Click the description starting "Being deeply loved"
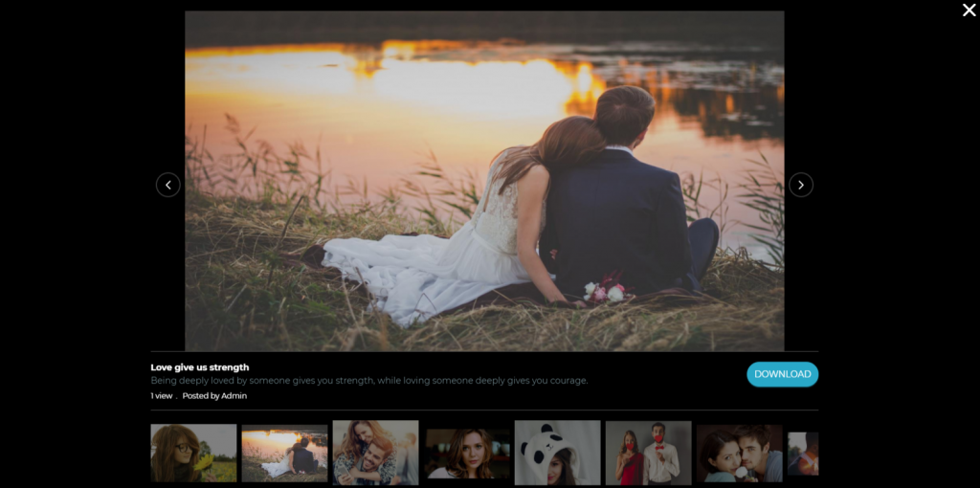This screenshot has width=980, height=488. [x=369, y=381]
